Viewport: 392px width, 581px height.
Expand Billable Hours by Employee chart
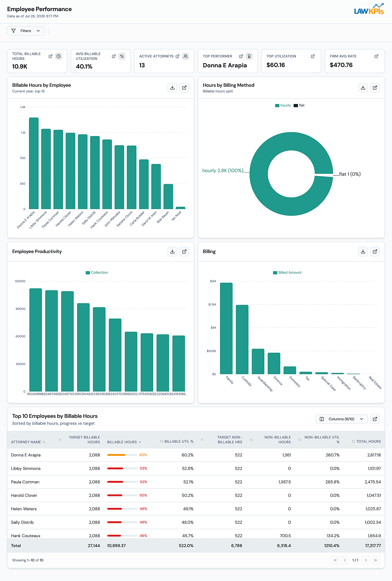[x=184, y=88]
